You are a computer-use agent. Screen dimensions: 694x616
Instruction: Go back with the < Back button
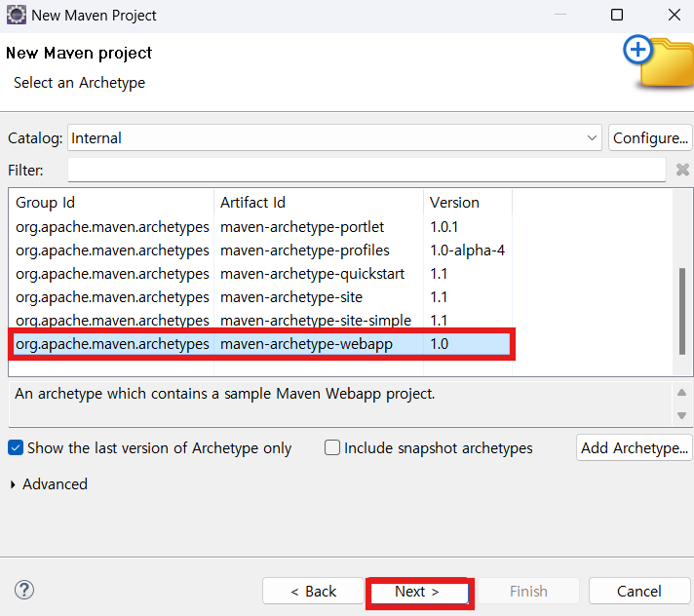tap(313, 592)
